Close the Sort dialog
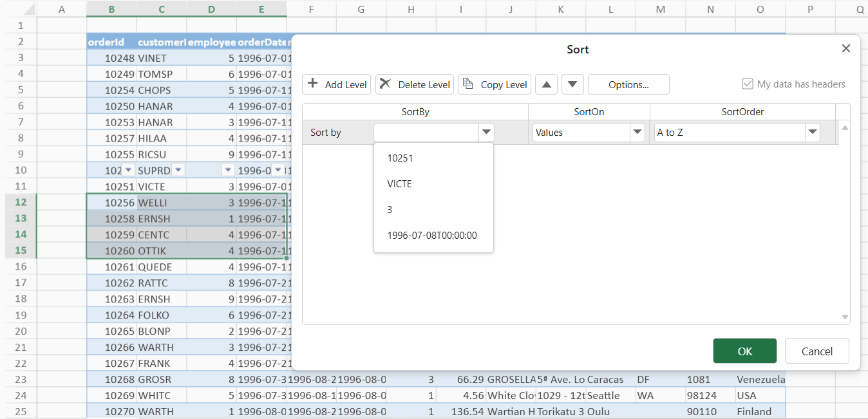 click(x=845, y=49)
